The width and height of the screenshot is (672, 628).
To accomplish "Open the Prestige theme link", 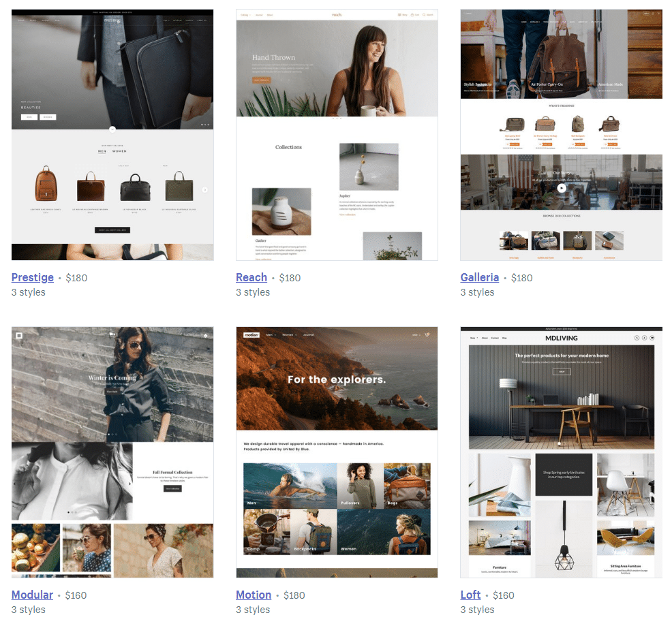I will 33,277.
